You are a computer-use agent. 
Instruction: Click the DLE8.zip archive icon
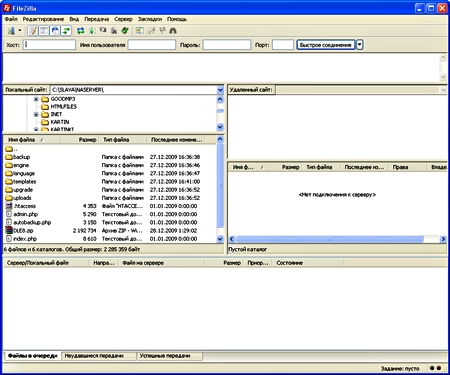click(9, 230)
